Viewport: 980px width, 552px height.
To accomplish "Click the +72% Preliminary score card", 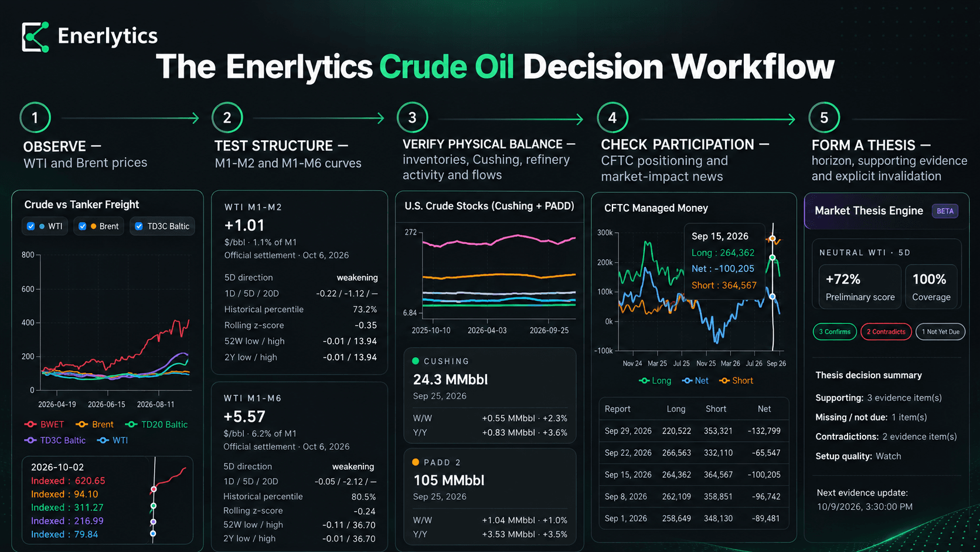I will pos(860,287).
